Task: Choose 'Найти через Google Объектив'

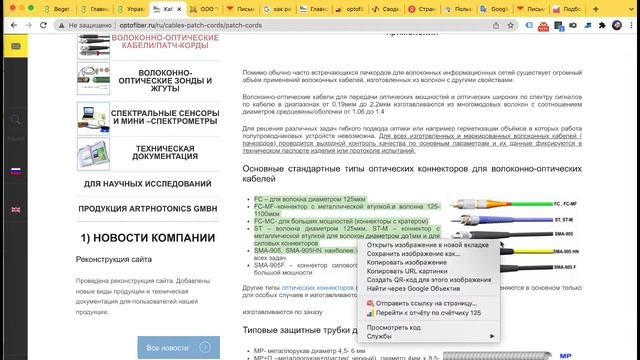Action: [428, 289]
